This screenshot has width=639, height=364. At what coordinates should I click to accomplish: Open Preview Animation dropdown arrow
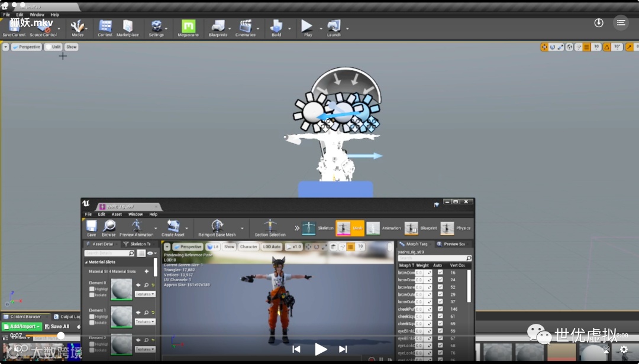pyautogui.click(x=156, y=229)
